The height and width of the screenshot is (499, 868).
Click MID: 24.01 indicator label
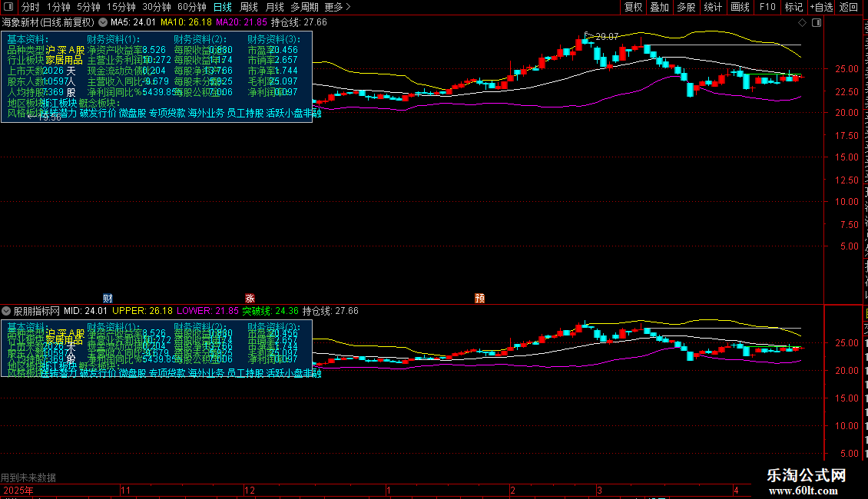[x=85, y=311]
